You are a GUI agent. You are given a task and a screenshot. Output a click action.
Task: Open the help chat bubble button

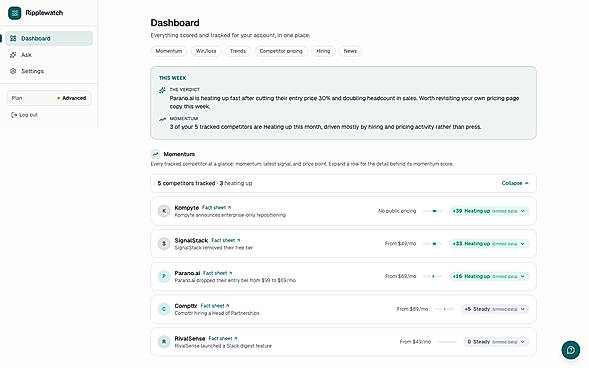(571, 350)
